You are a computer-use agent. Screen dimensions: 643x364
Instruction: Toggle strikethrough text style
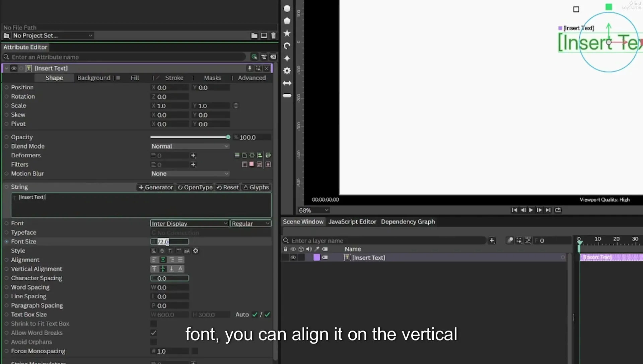tap(162, 251)
